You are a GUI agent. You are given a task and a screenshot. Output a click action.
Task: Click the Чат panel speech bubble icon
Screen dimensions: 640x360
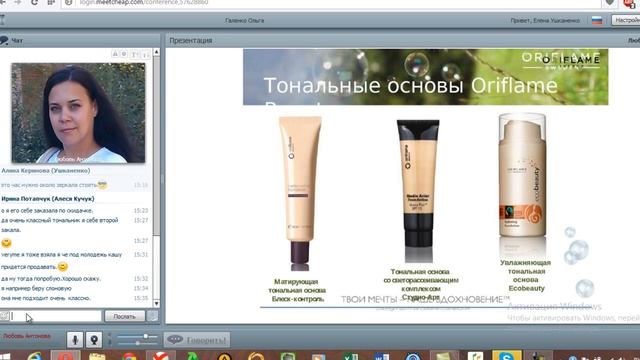click(4, 40)
